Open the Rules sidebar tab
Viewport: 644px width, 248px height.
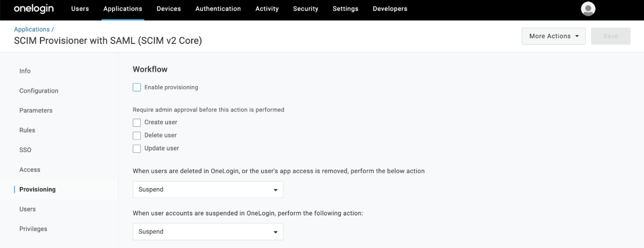(x=27, y=130)
